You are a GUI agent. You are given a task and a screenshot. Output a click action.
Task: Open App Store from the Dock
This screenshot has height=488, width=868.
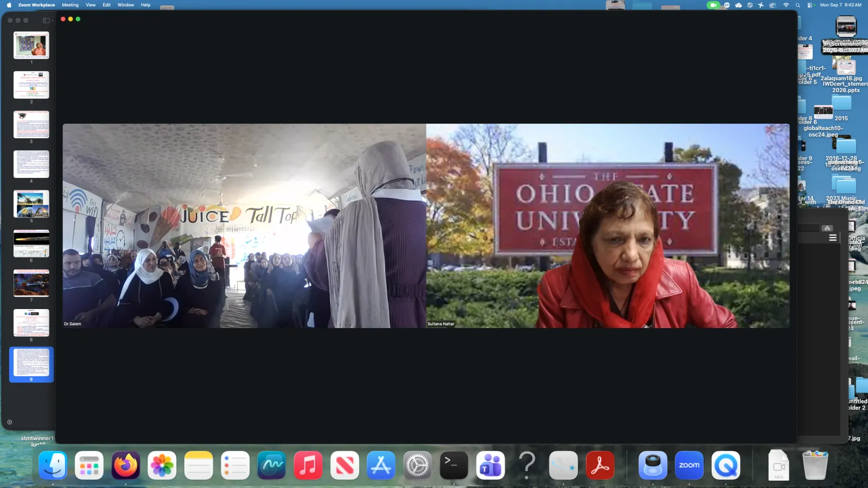click(x=381, y=465)
